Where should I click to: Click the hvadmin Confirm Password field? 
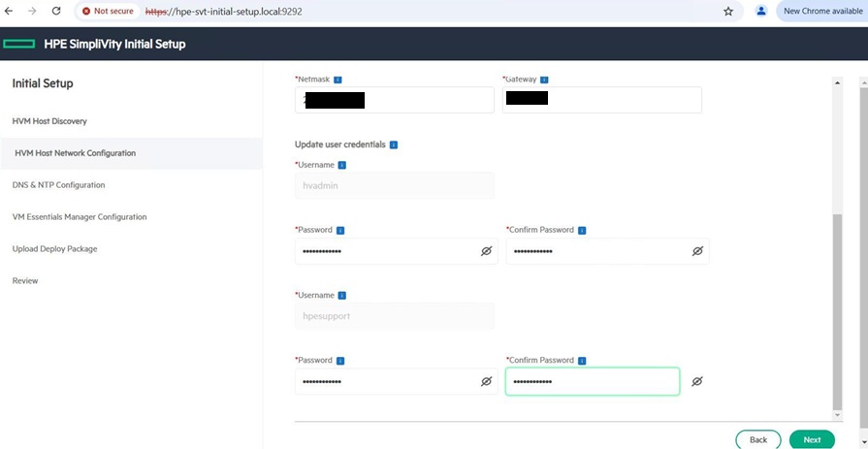[607, 251]
